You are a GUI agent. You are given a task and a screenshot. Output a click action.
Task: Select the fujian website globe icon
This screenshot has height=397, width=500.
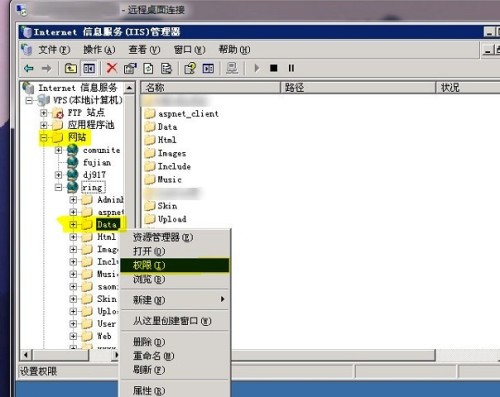(x=73, y=162)
